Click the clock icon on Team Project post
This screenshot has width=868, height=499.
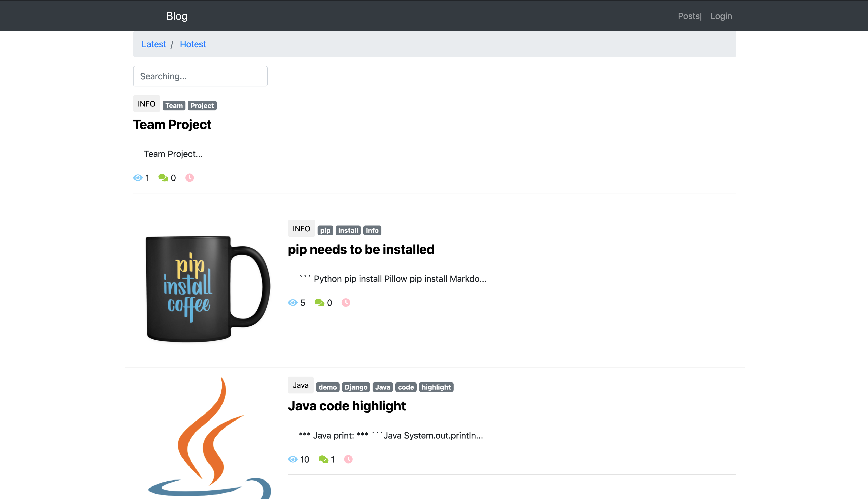pos(189,178)
